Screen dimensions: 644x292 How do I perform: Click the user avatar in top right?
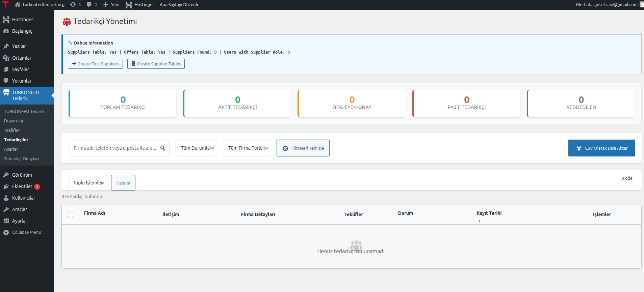pyautogui.click(x=642, y=4)
